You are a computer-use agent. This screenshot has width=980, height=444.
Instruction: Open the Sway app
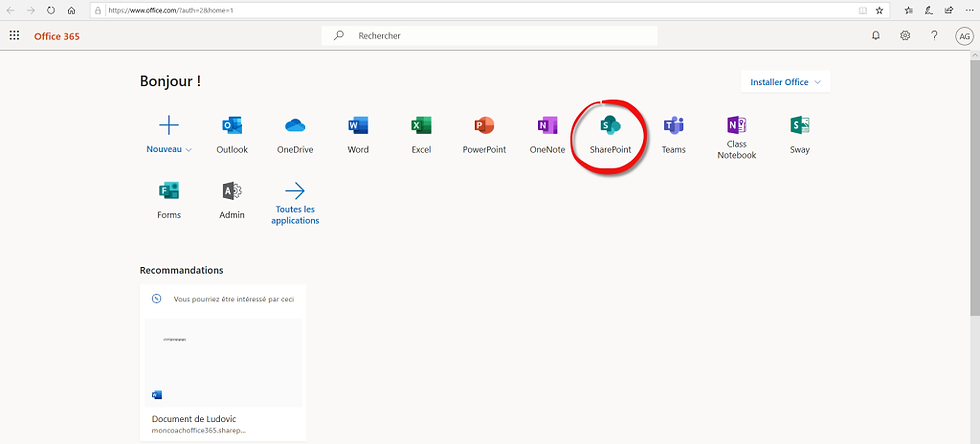tap(799, 134)
